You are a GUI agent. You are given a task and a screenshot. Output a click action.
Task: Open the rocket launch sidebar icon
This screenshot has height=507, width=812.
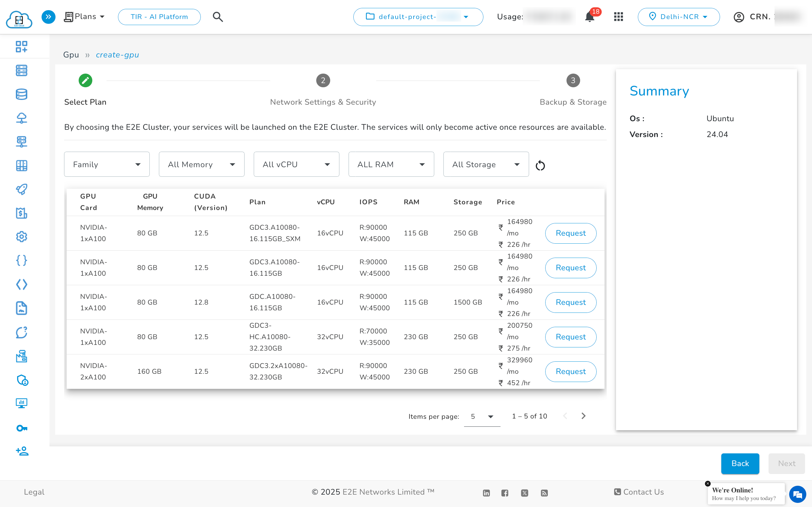tap(22, 189)
